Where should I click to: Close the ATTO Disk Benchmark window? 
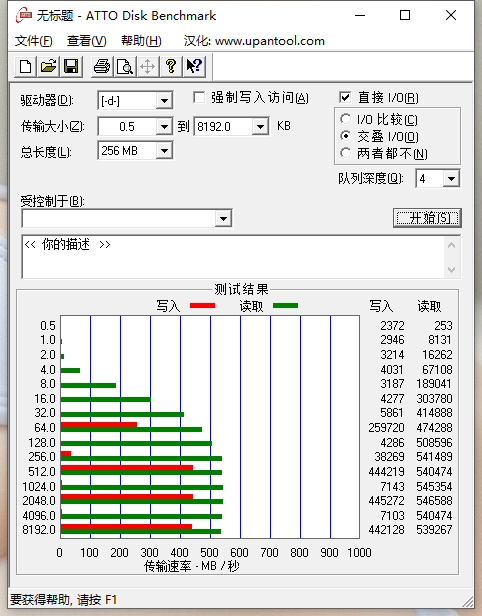[x=451, y=15]
